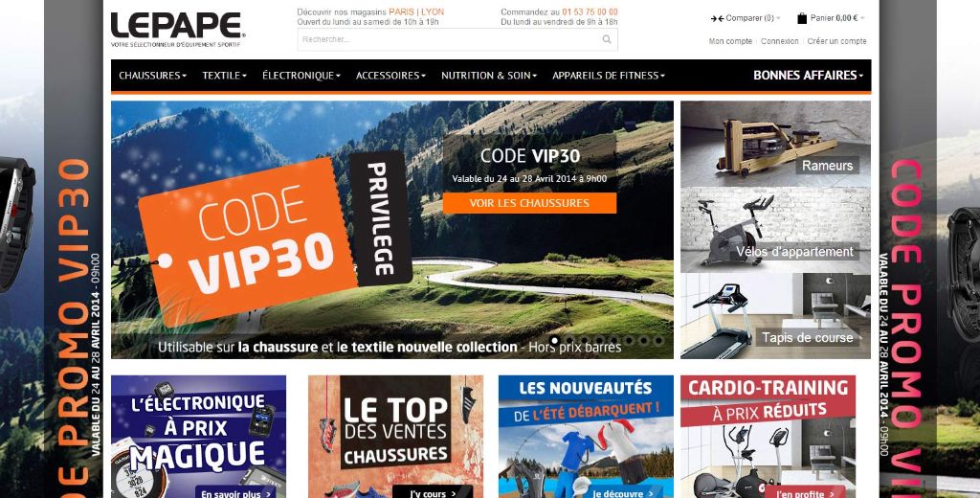Open the Créer un compte link
The image size is (980, 498).
click(836, 41)
